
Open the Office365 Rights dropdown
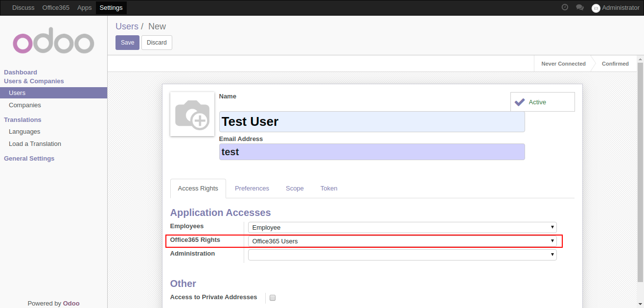point(402,241)
